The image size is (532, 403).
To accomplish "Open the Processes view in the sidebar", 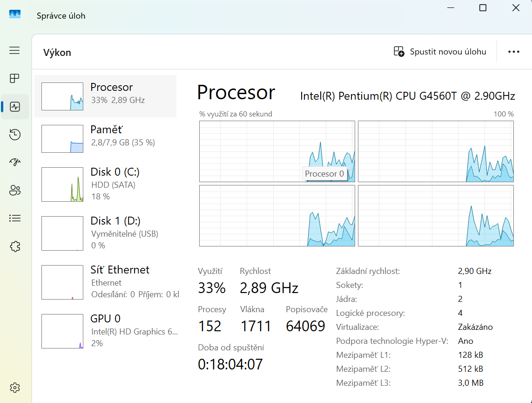I will click(x=14, y=78).
